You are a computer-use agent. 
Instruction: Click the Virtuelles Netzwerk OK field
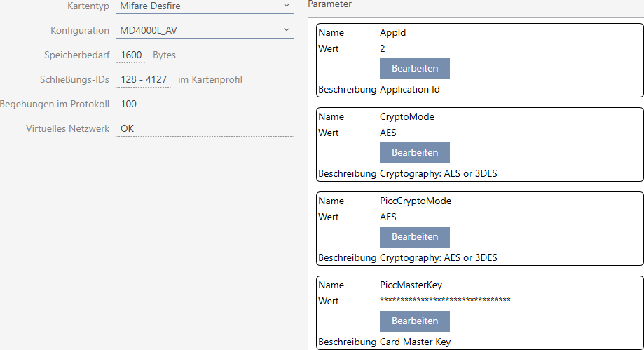click(x=203, y=128)
